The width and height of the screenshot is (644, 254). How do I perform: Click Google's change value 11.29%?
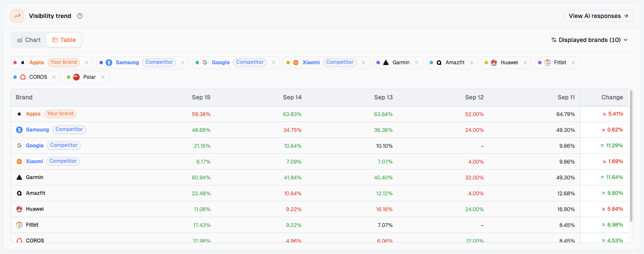point(611,146)
